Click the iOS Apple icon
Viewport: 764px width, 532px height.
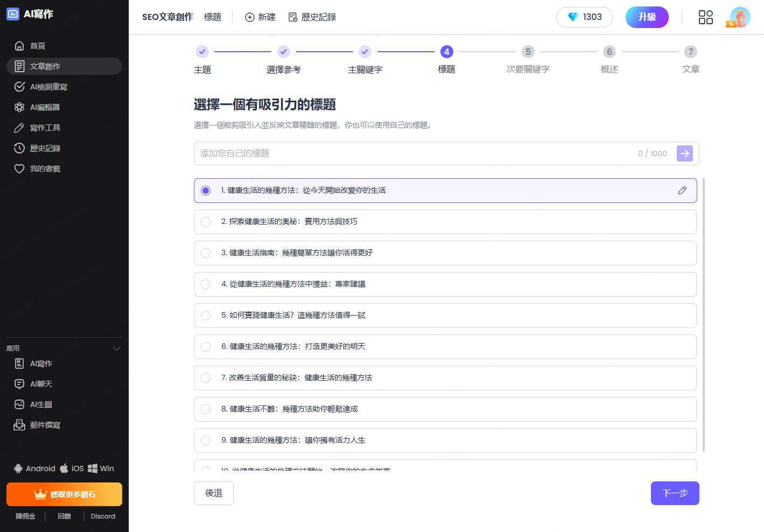(x=64, y=468)
